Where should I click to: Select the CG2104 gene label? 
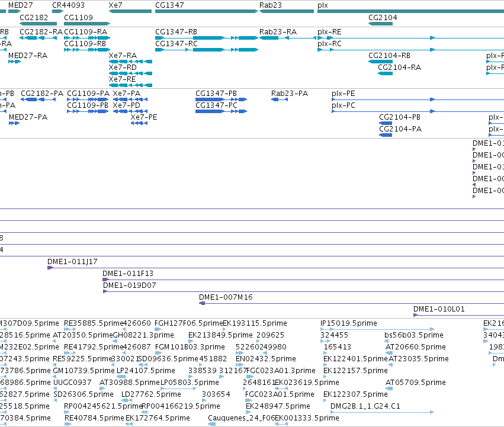(383, 17)
